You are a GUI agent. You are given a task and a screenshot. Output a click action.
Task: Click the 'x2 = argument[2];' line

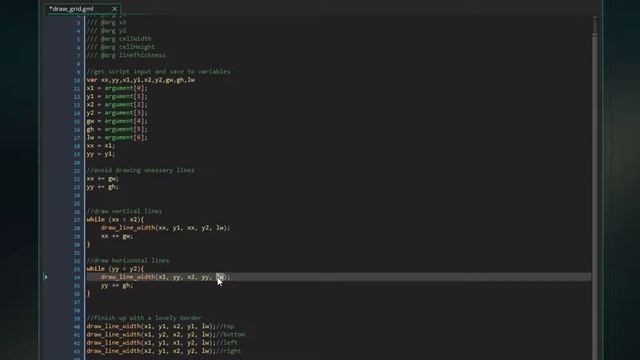pos(117,104)
